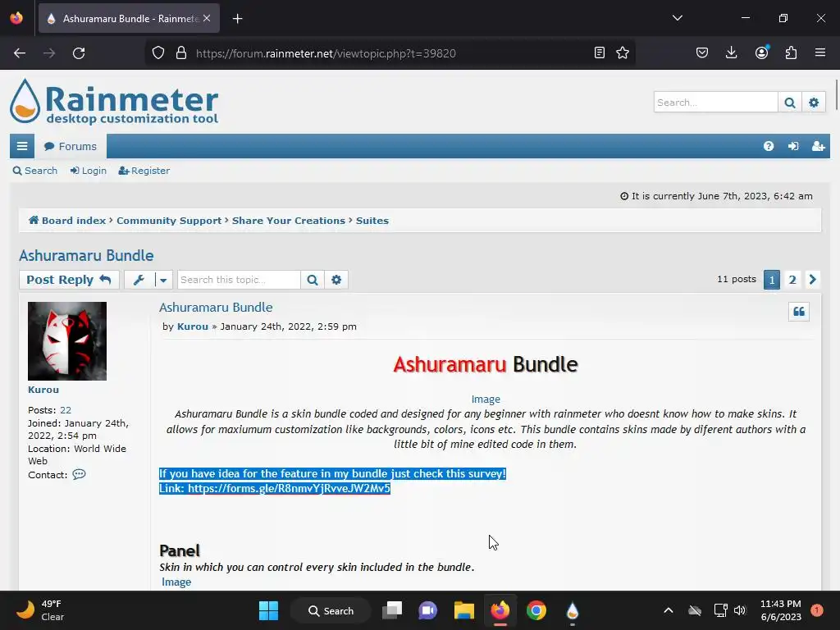Reload the current forum page
Screen dimensions: 840x630
pos(79,53)
